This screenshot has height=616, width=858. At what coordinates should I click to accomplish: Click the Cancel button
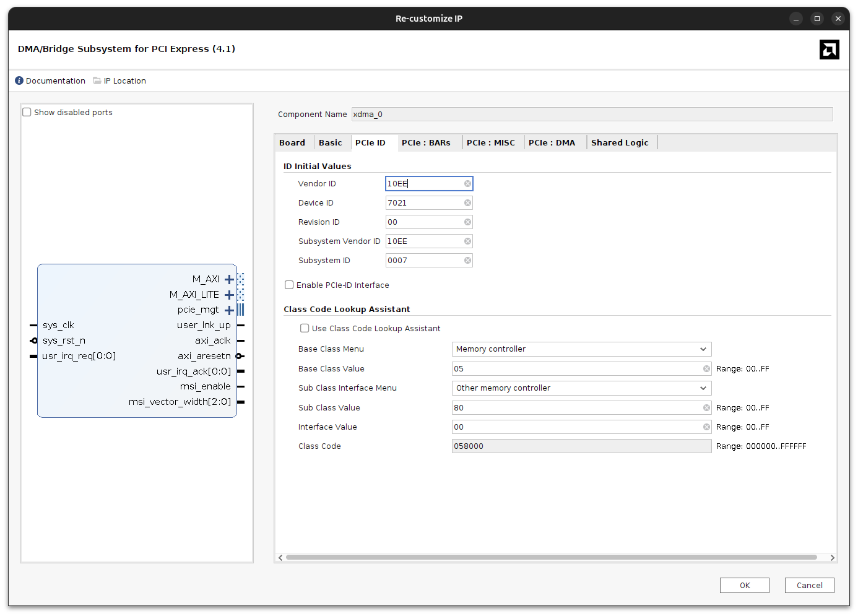(809, 586)
